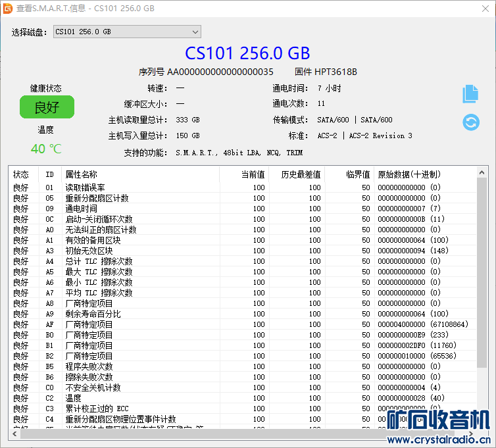
Task: Click the serial number AA000000000000000035
Action: (x=220, y=72)
